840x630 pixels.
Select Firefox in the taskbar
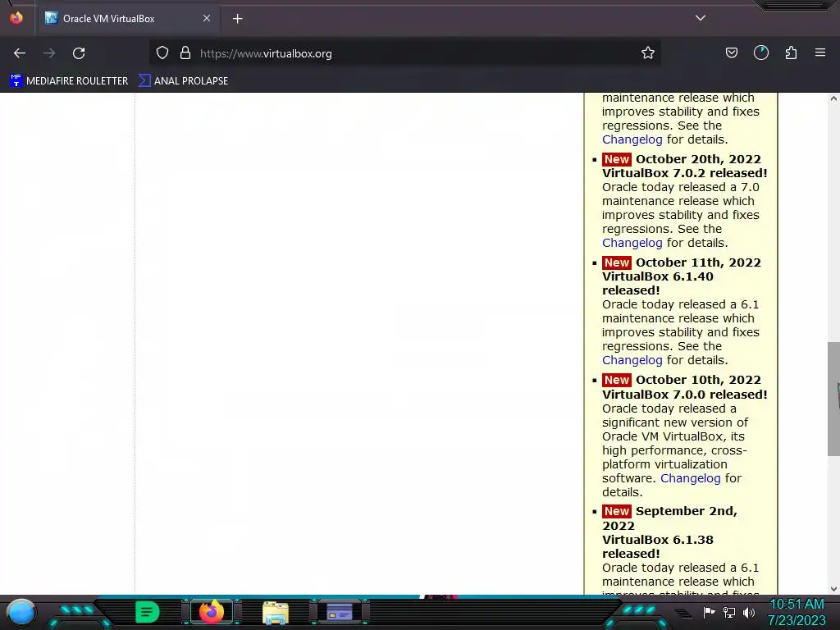pos(212,612)
